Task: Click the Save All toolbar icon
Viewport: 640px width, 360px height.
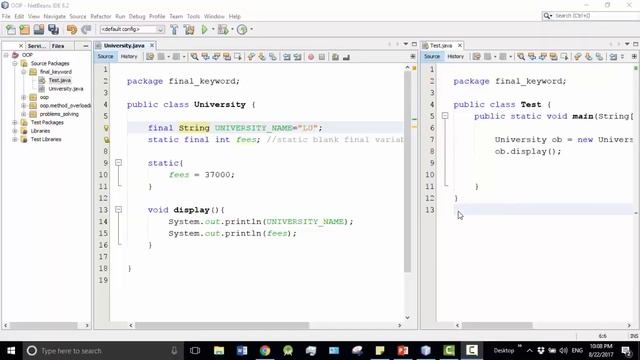Action: [x=53, y=29]
